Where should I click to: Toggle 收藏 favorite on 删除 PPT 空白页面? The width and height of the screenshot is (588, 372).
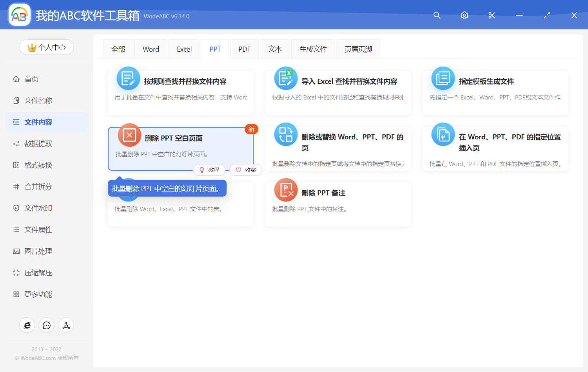pos(246,170)
